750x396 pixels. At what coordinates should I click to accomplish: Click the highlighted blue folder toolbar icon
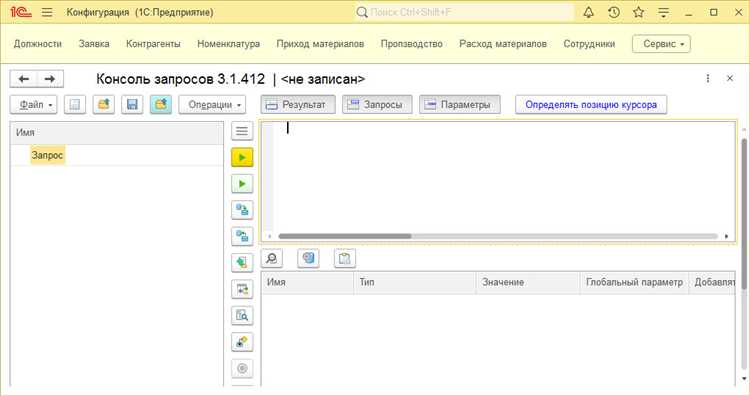click(161, 105)
